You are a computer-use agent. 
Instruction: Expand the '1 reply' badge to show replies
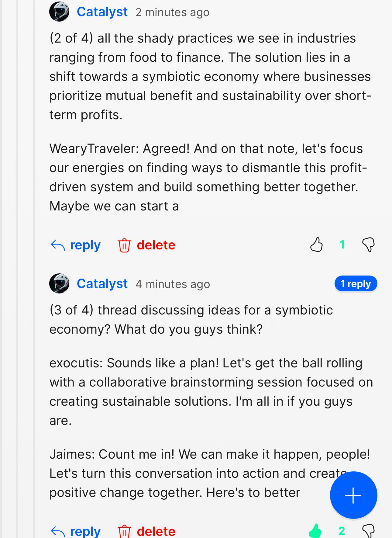click(356, 283)
